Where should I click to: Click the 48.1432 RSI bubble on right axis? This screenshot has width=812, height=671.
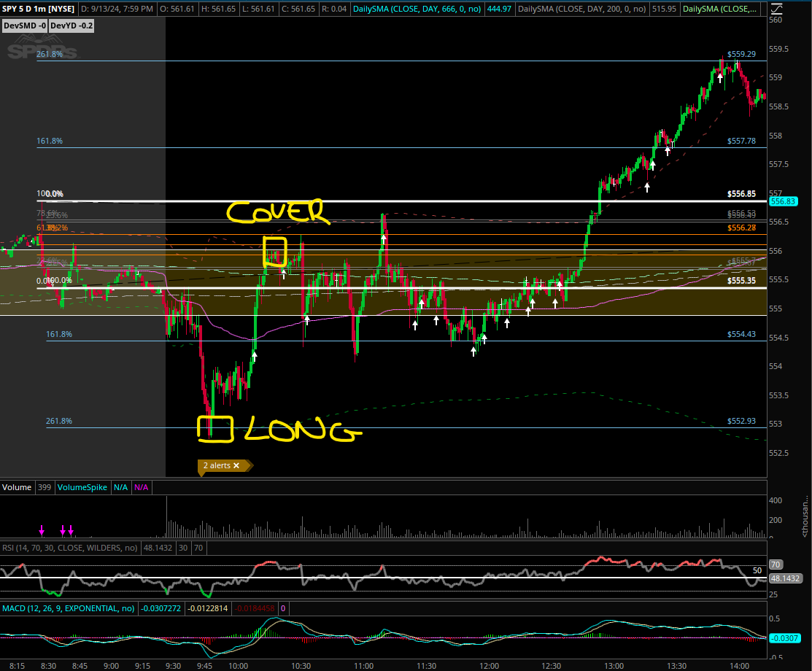pyautogui.click(x=784, y=578)
